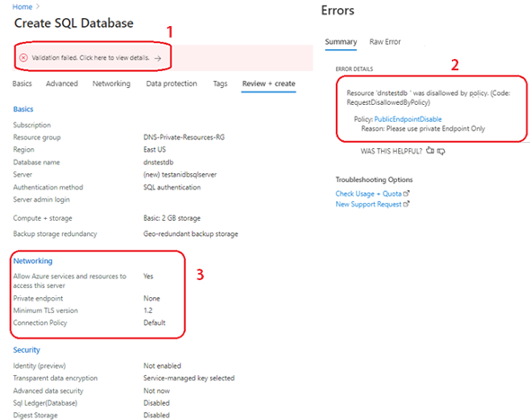Click the red validation error icon
The width and height of the screenshot is (531, 420).
click(23, 57)
